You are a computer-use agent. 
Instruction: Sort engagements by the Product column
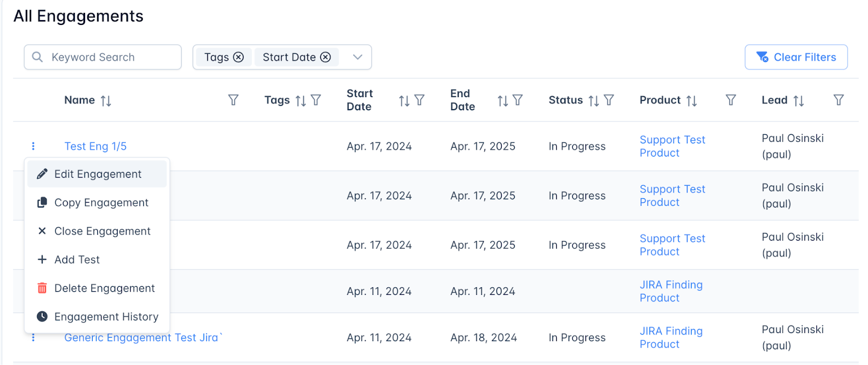click(x=692, y=100)
